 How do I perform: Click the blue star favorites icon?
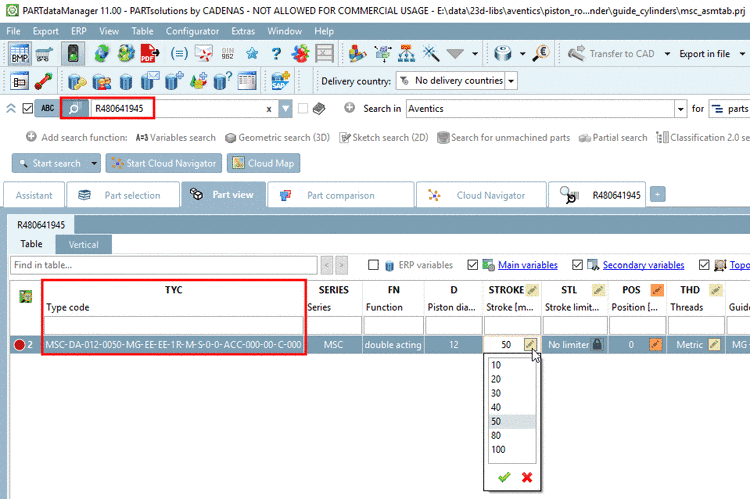[x=252, y=54]
